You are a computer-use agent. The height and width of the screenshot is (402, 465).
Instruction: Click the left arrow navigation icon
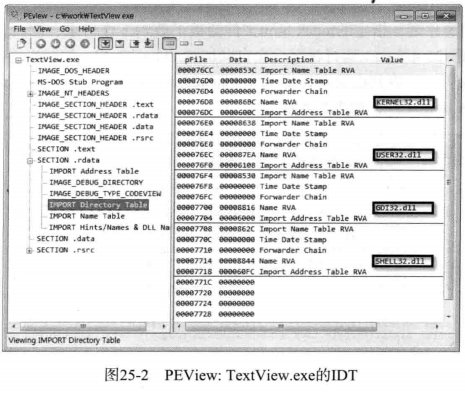70,44
